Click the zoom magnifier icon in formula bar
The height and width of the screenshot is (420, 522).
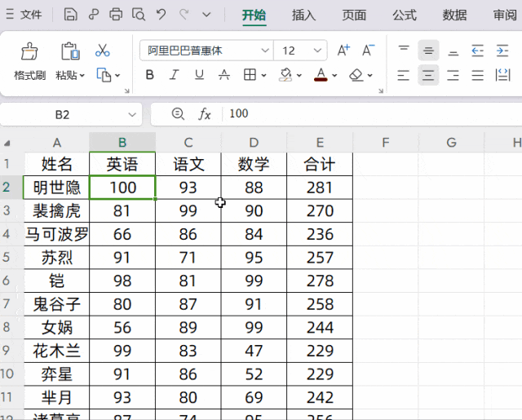point(178,114)
